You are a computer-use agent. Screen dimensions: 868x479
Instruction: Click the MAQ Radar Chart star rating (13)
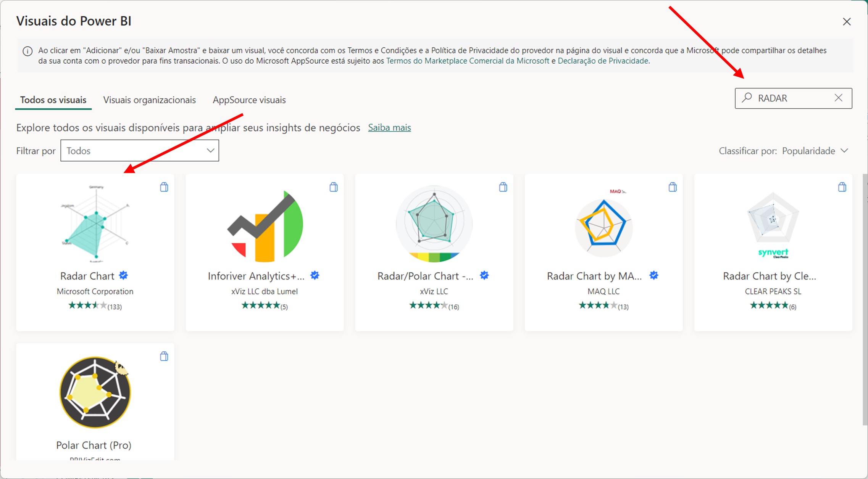pyautogui.click(x=603, y=306)
